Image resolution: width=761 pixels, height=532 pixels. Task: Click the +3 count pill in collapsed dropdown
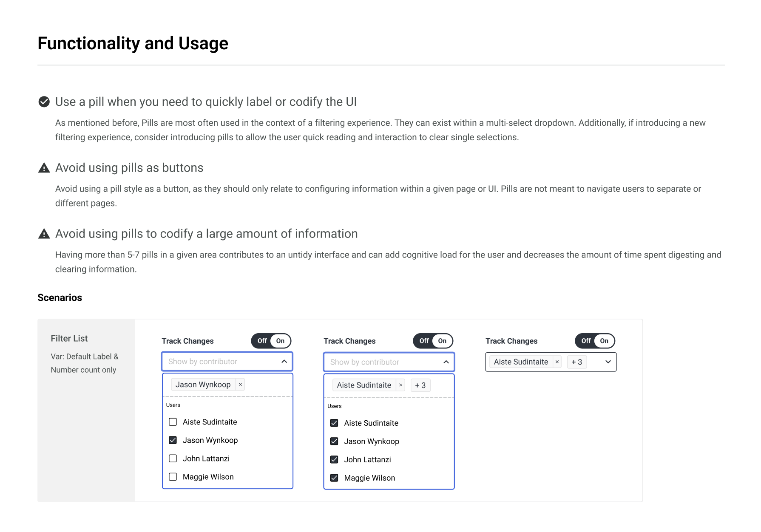tap(576, 362)
